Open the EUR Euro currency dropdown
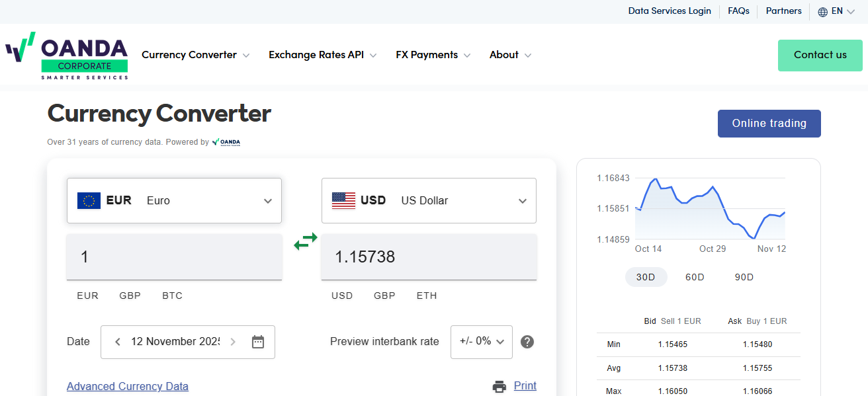868x396 pixels. [174, 200]
